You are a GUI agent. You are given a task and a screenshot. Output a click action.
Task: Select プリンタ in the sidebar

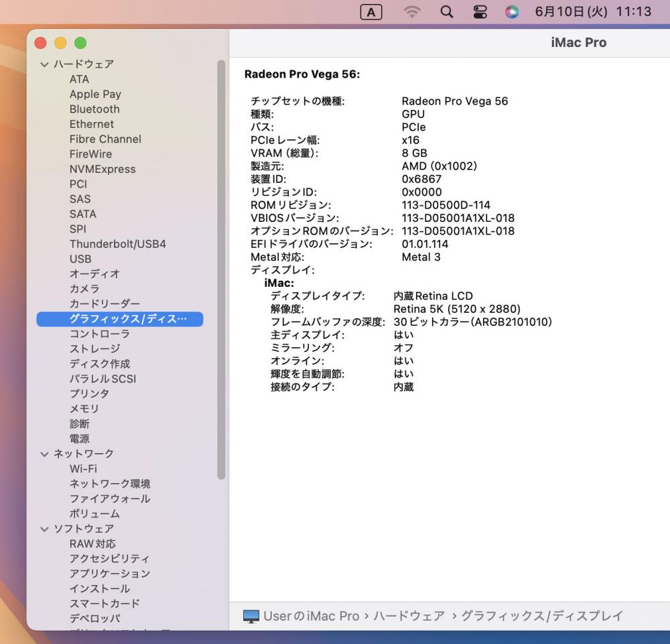click(x=89, y=394)
